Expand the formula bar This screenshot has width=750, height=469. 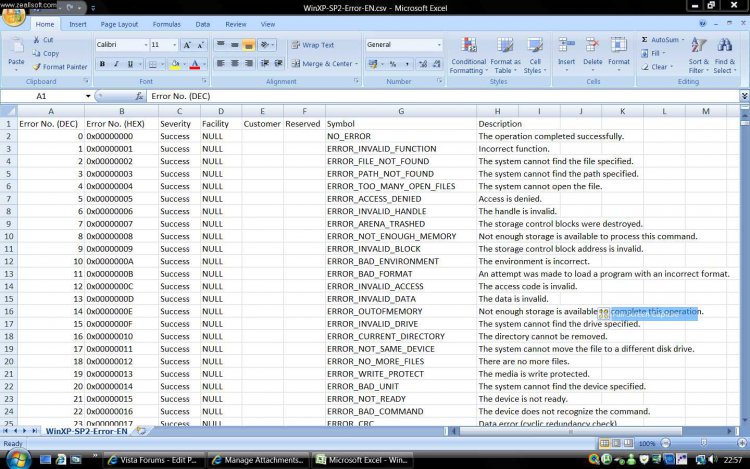(x=744, y=96)
